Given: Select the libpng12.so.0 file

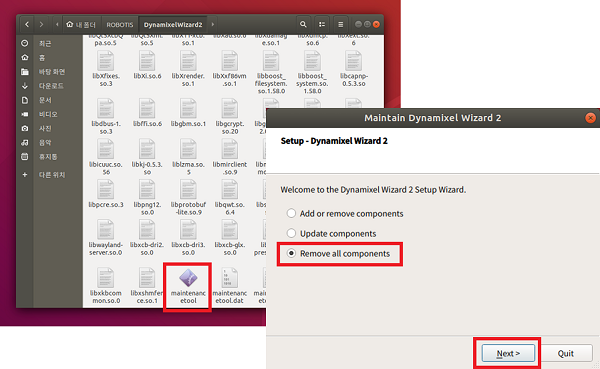Looking at the screenshot, I should tap(147, 198).
